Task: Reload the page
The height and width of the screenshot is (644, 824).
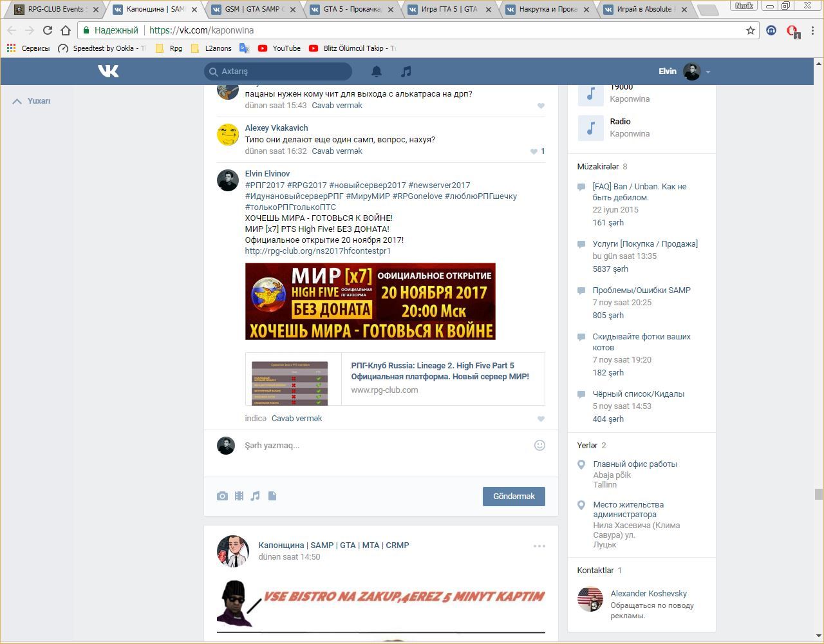Action: click(47, 30)
